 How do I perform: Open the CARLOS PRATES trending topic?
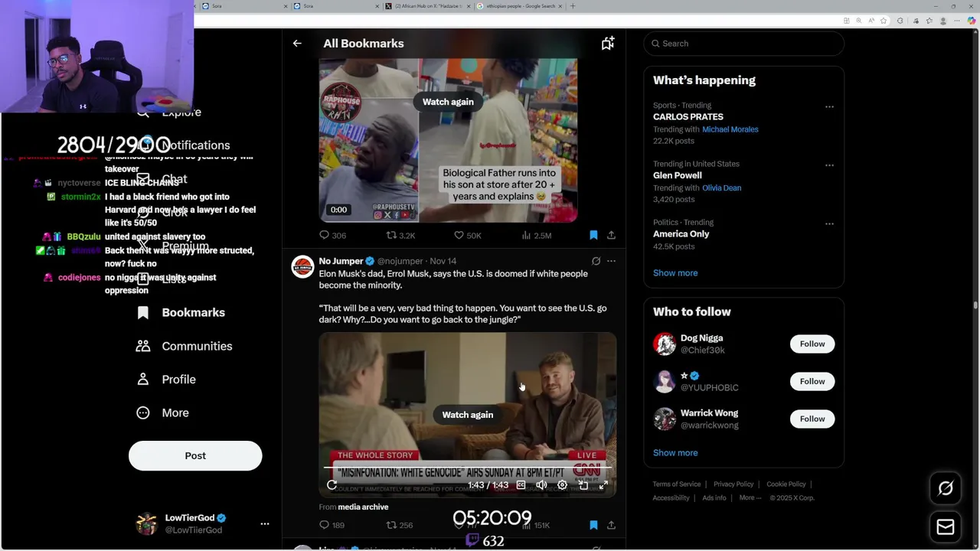(688, 117)
